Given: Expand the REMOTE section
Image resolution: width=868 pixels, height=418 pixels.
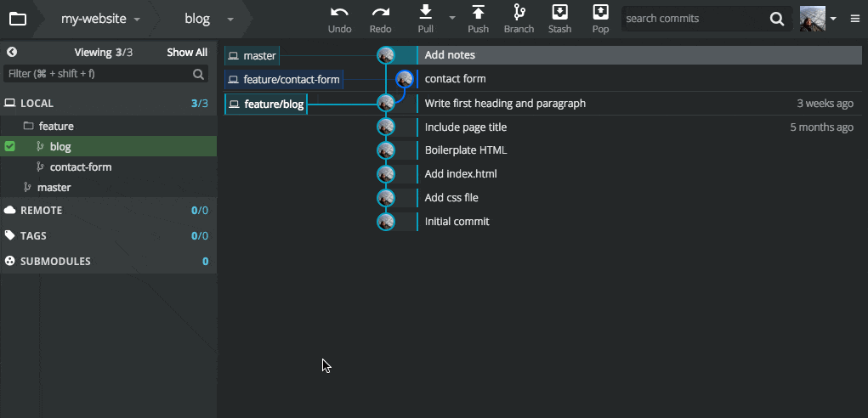Looking at the screenshot, I should [x=109, y=210].
